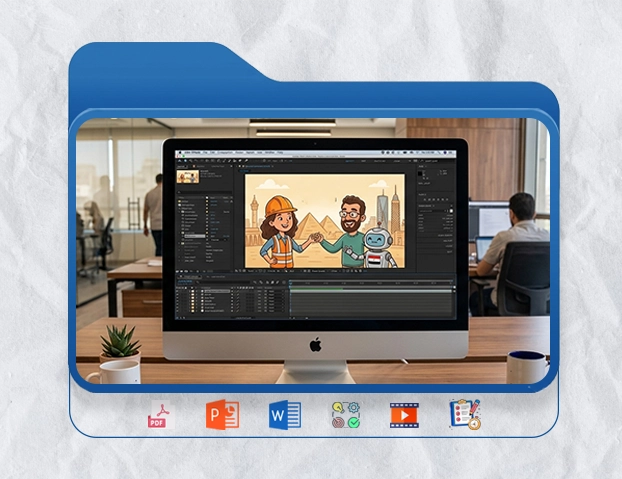Click the white swatch in right panel
The image size is (622, 479).
pyautogui.click(x=451, y=211)
